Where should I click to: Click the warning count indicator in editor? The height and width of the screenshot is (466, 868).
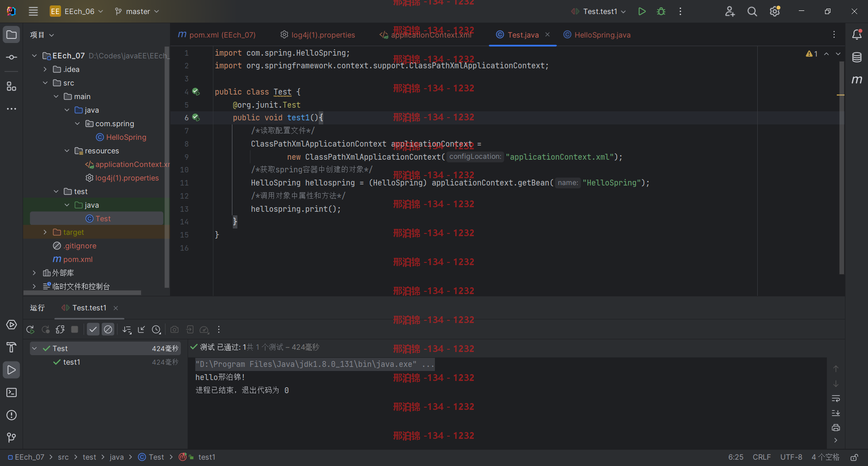[811, 54]
